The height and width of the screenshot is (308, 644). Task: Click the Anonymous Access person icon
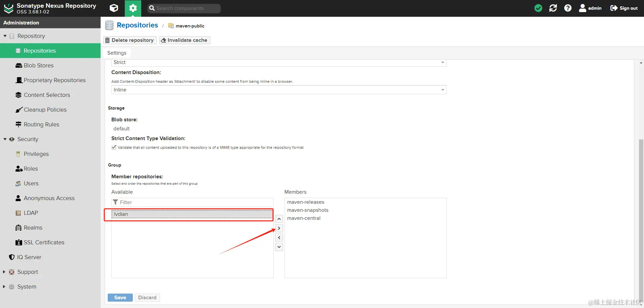point(18,198)
